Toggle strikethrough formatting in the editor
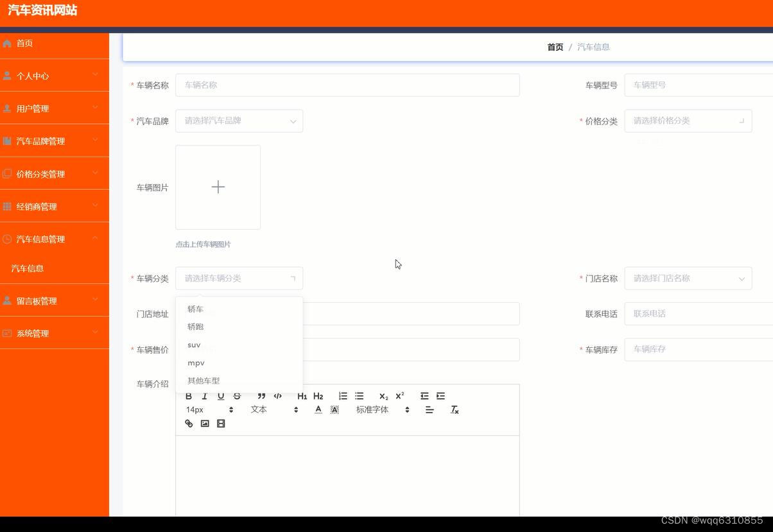The width and height of the screenshot is (773, 532). 237,396
